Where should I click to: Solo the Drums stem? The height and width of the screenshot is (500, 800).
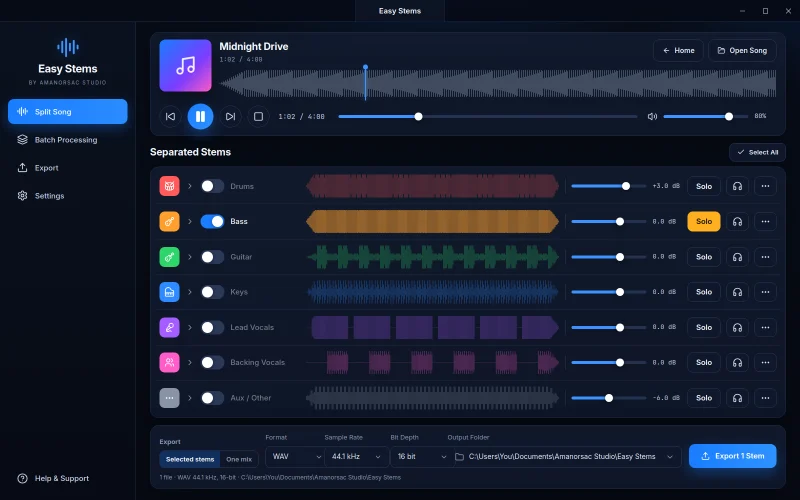point(704,186)
